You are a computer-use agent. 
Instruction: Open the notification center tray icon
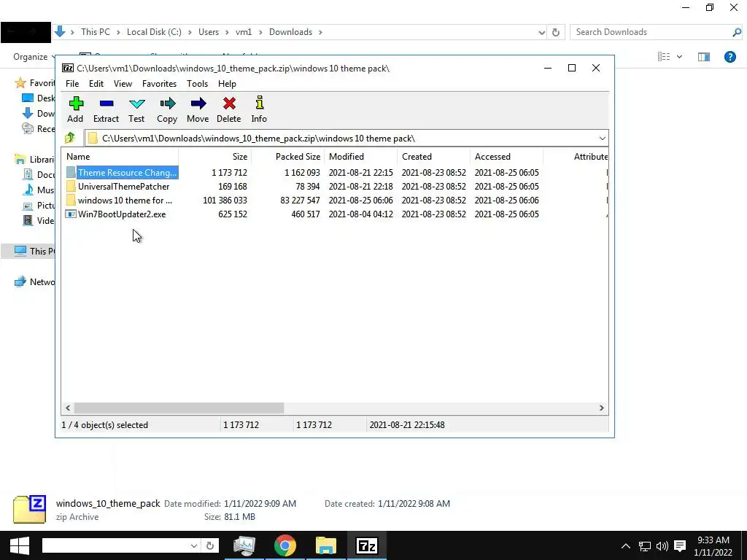click(680, 546)
